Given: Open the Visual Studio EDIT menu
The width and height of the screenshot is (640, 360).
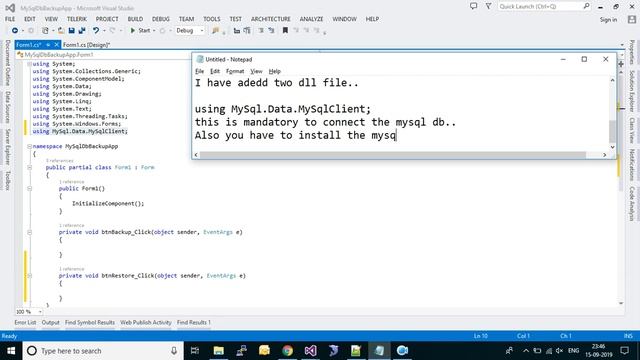Looking at the screenshot, I should [30, 19].
